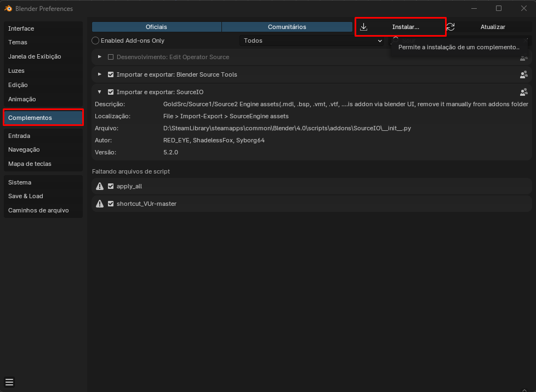
Task: Toggle Enabled Add-ons Only option
Action: 95,41
